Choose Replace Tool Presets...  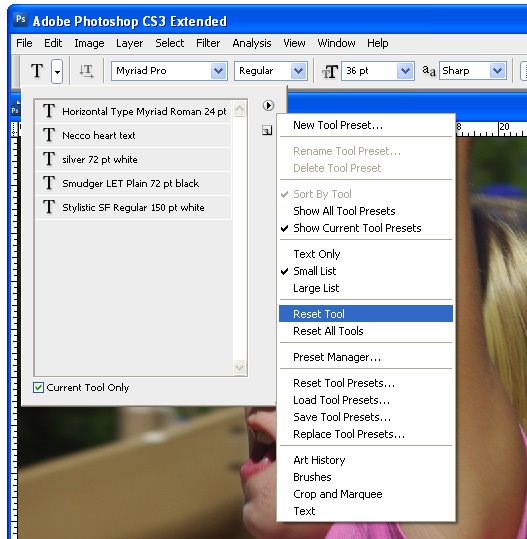tap(366, 434)
